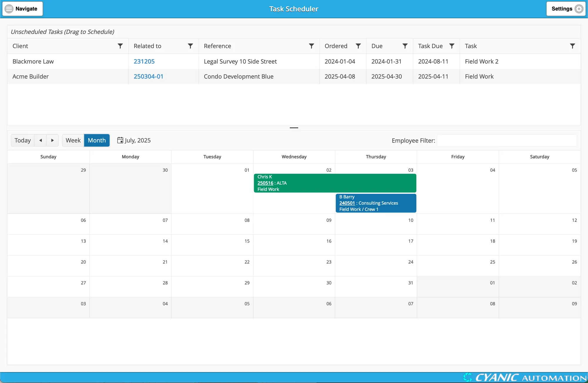The image size is (588, 383).
Task: Filter the Reference column
Action: click(311, 46)
